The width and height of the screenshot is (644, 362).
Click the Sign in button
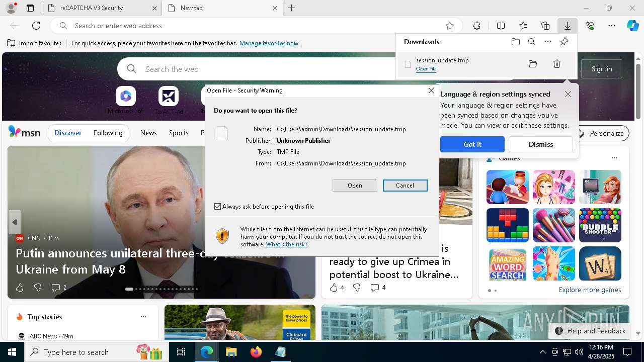[602, 69]
